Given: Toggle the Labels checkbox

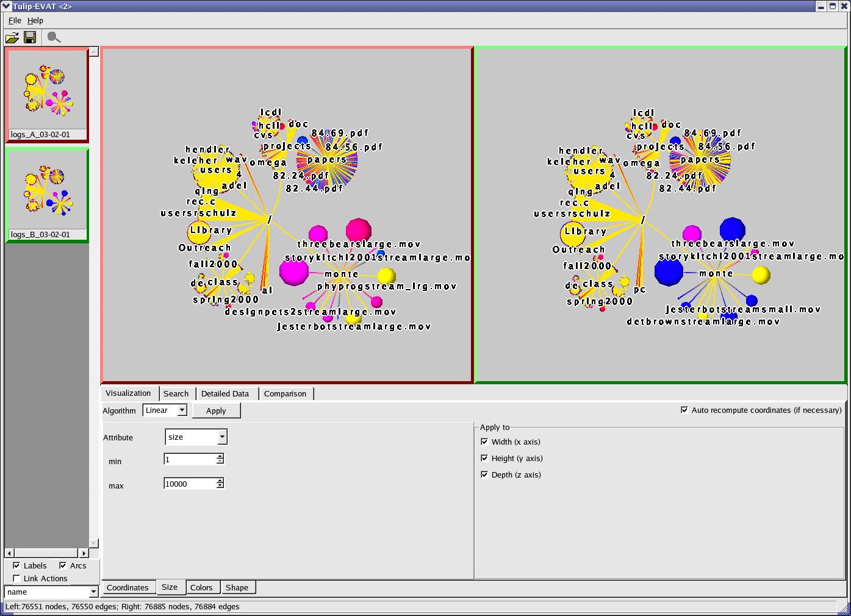Looking at the screenshot, I should (x=16, y=565).
